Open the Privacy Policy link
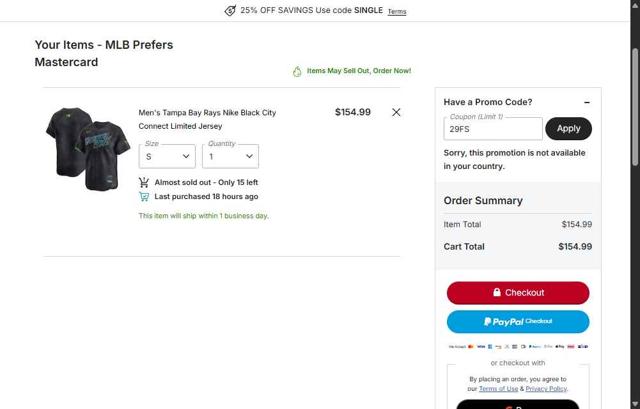This screenshot has width=640, height=409. coord(546,388)
